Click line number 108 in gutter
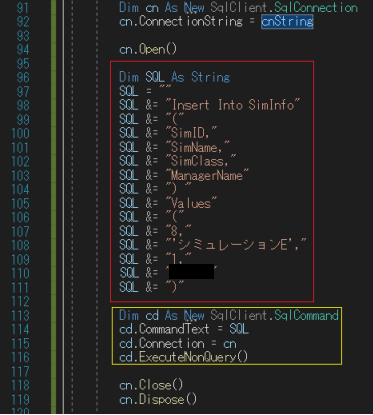373x415 pixels. pyautogui.click(x=21, y=246)
